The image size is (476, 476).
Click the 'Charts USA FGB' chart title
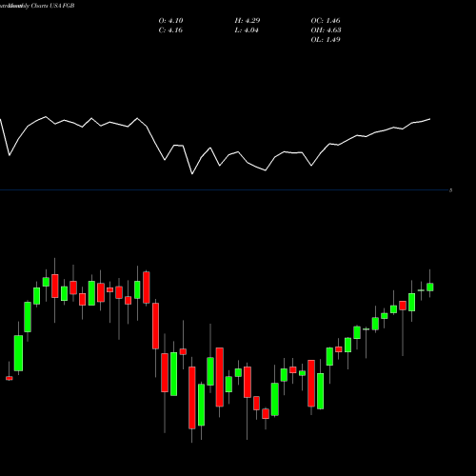[53, 6]
